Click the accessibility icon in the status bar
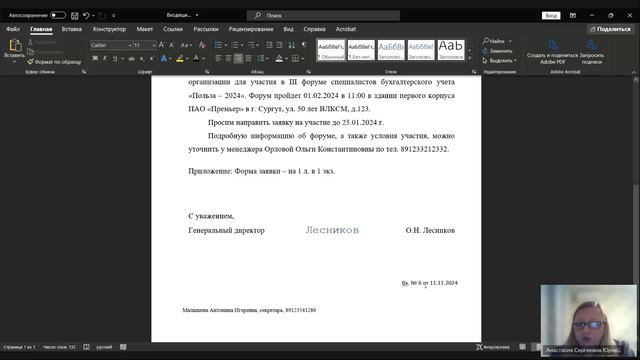Viewport: 640px width, 360px height. coord(123,347)
